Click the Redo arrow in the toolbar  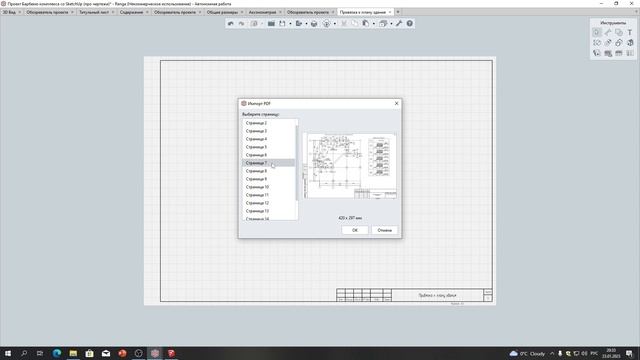[242, 24]
